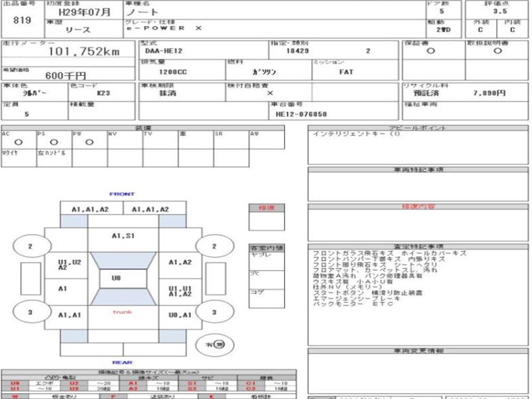Click the コゲ cabin lining cell
Viewport: 532px width, 399px height.
[267, 299]
